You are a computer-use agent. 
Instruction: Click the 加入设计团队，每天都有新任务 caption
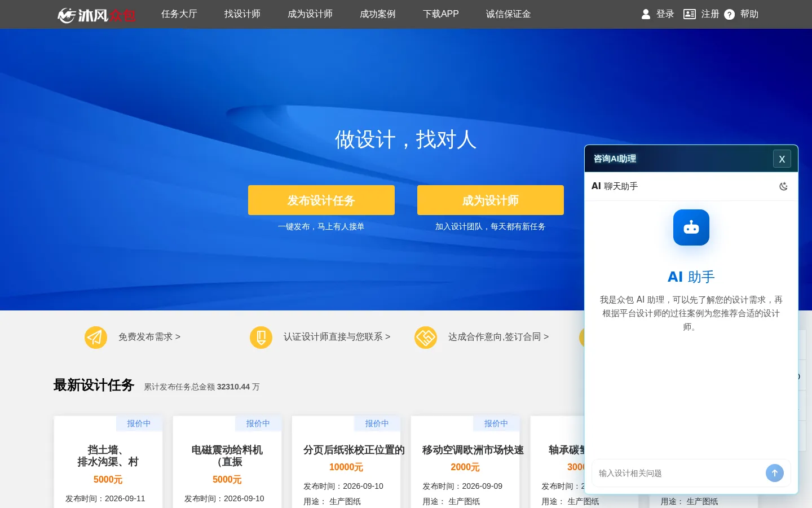(x=491, y=227)
